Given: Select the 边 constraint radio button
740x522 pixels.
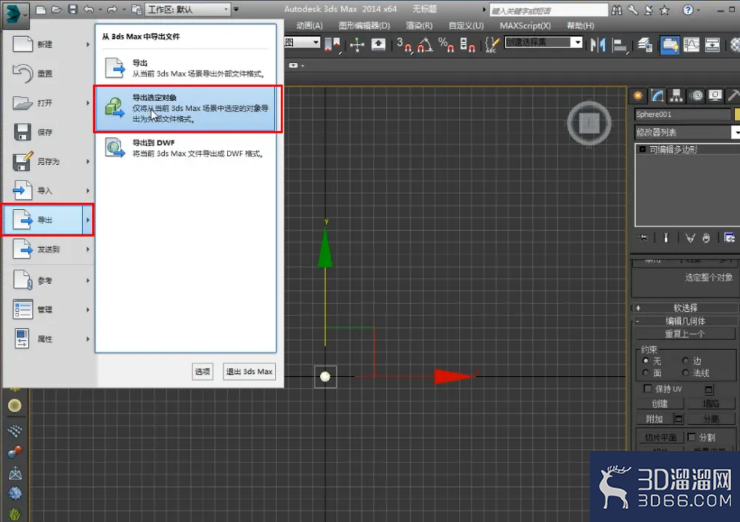Looking at the screenshot, I should point(686,361).
